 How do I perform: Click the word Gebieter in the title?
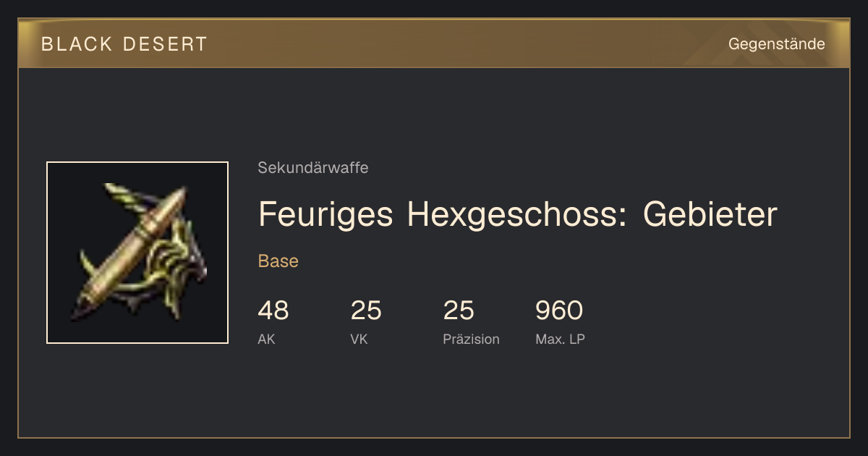point(710,214)
